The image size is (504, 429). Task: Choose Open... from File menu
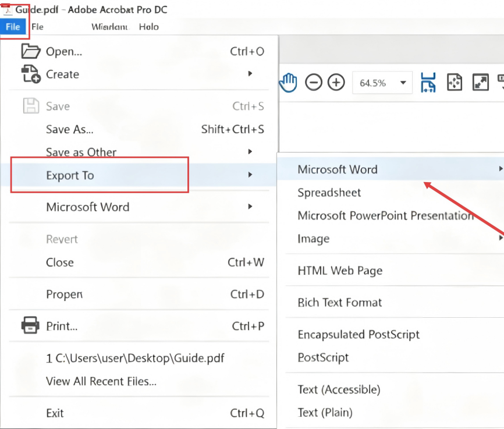click(x=139, y=51)
